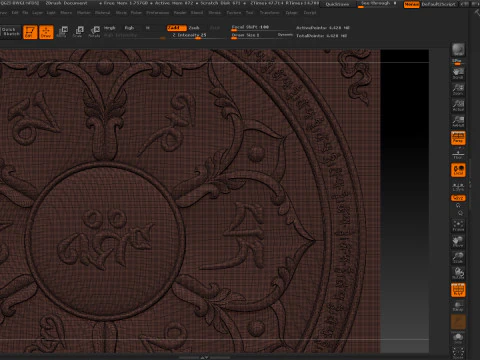Open the Macro menu
Viewport: 480px width, 360px height.
[66, 13]
